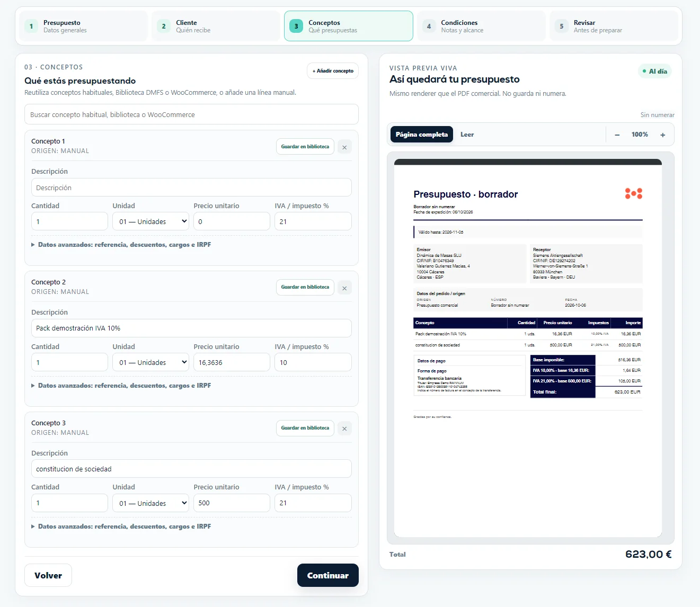This screenshot has height=607, width=700.
Task: Save Concepto 3 with Guardar en biblioteca
Action: click(x=305, y=428)
